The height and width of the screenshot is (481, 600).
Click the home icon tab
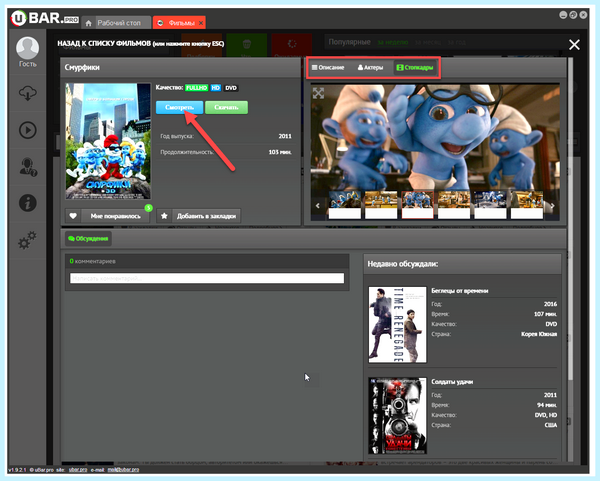(x=88, y=23)
